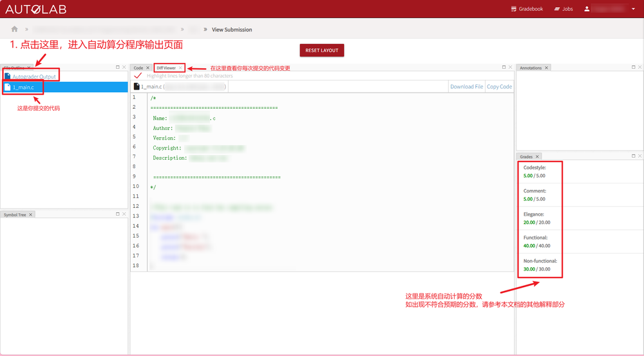Toggle highlight lines longer than 80 characters
The height and width of the screenshot is (356, 644).
tap(138, 75)
